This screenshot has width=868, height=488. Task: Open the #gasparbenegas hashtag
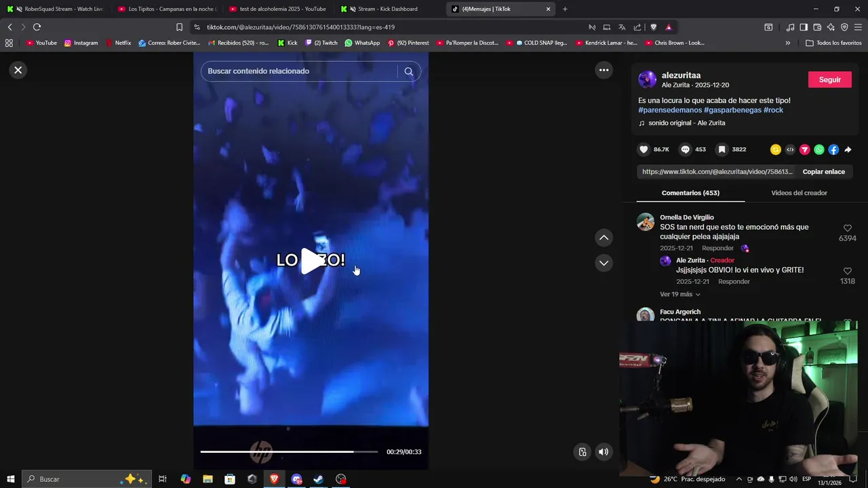(x=732, y=110)
